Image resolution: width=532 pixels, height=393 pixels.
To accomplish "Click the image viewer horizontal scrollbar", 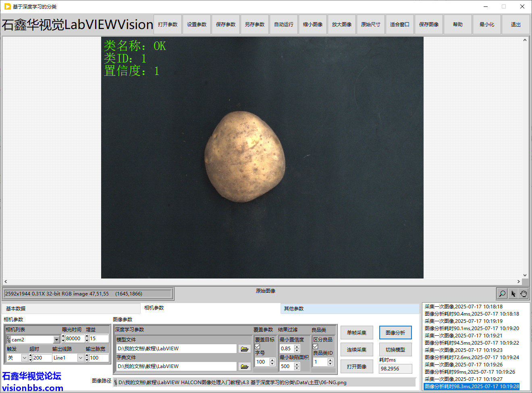I will click(262, 281).
